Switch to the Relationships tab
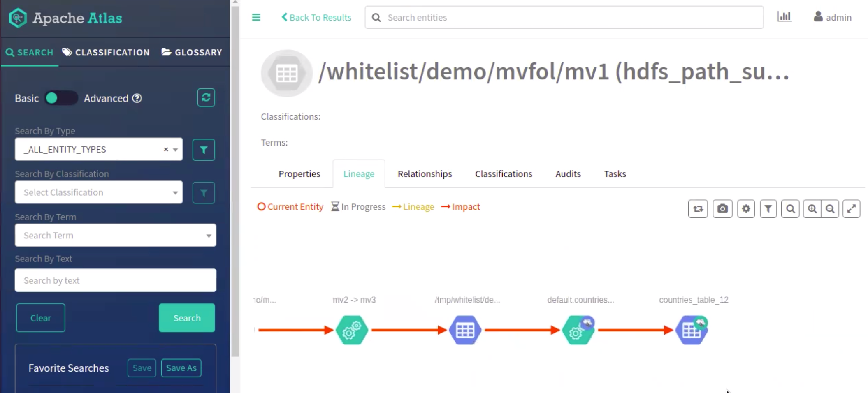 (x=425, y=174)
